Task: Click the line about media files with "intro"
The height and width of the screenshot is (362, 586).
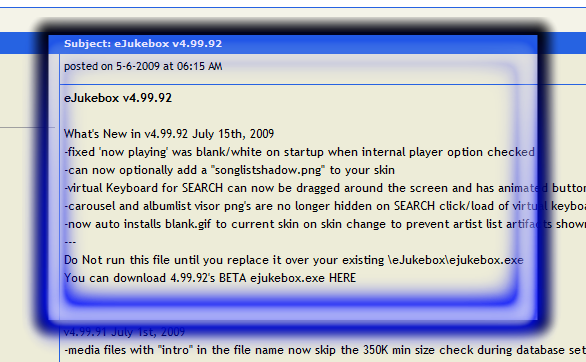Action: click(325, 350)
